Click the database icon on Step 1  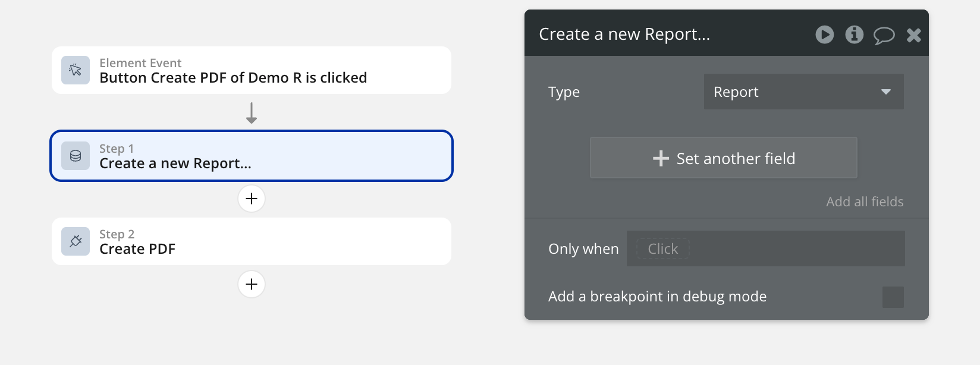(x=76, y=156)
